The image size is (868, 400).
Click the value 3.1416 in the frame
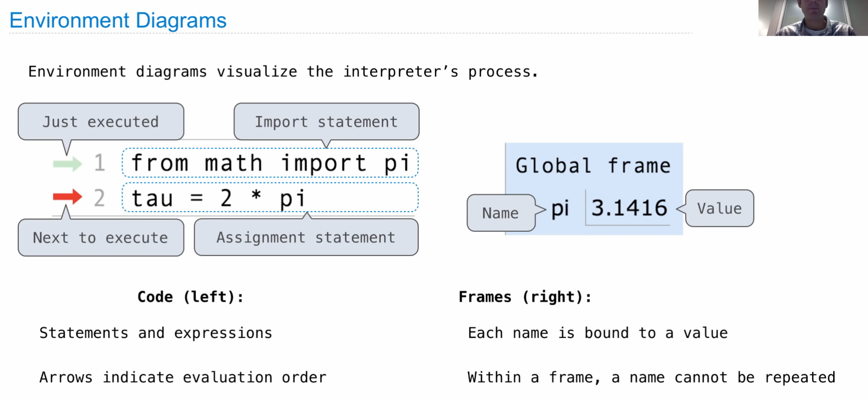(x=629, y=208)
